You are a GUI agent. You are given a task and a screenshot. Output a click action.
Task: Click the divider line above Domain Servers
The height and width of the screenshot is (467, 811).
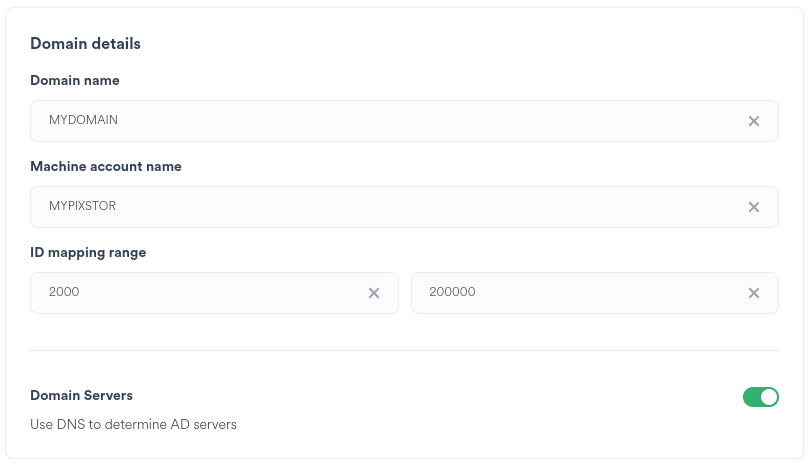404,351
